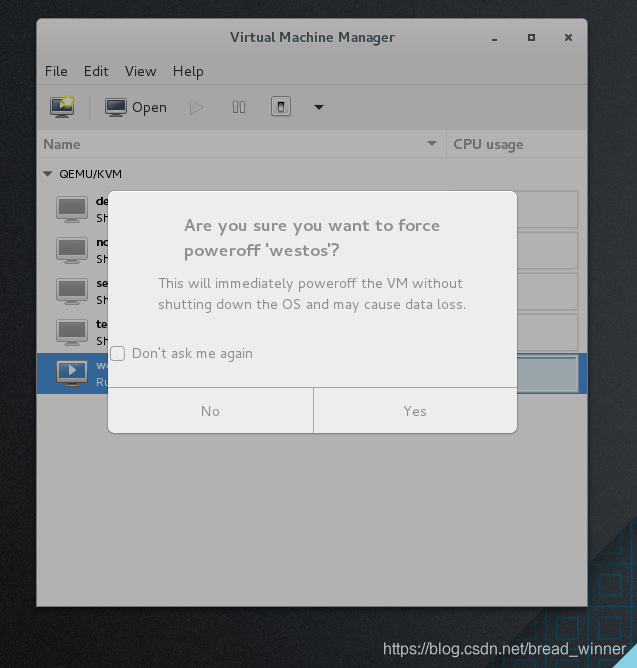Select the running westos VM icon
This screenshot has width=637, height=668.
coord(72,373)
